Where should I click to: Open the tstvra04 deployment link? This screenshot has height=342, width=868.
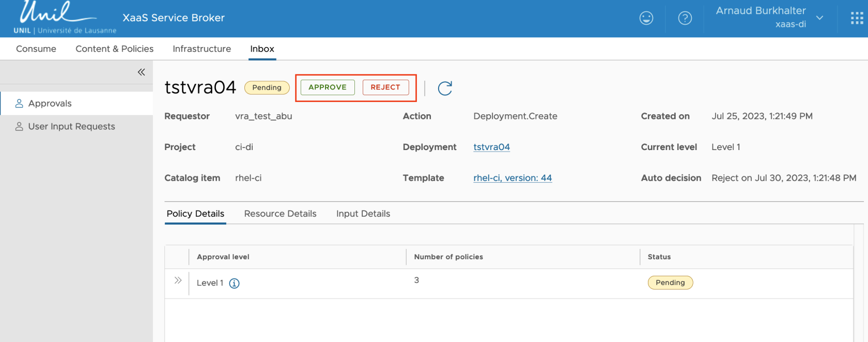pos(491,147)
